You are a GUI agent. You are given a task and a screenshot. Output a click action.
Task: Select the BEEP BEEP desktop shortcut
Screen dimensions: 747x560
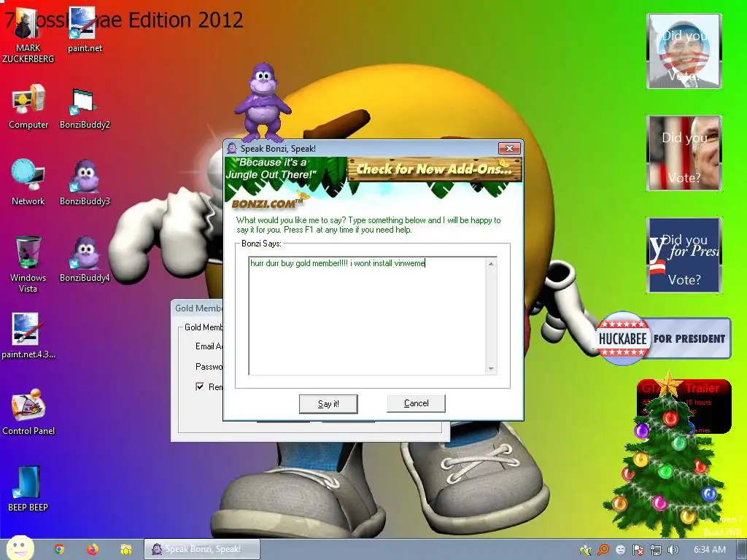point(28,489)
